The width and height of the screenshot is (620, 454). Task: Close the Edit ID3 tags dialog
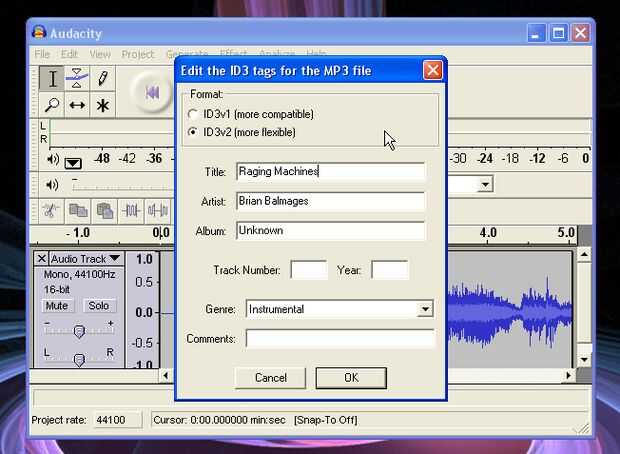coord(433,70)
